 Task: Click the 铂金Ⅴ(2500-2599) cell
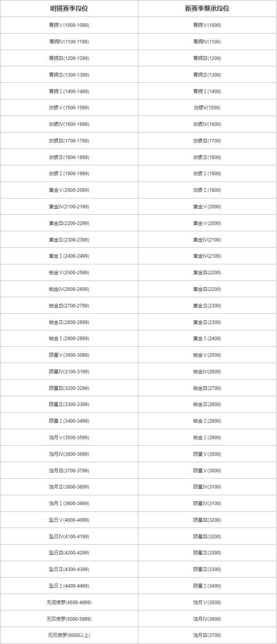click(69, 273)
